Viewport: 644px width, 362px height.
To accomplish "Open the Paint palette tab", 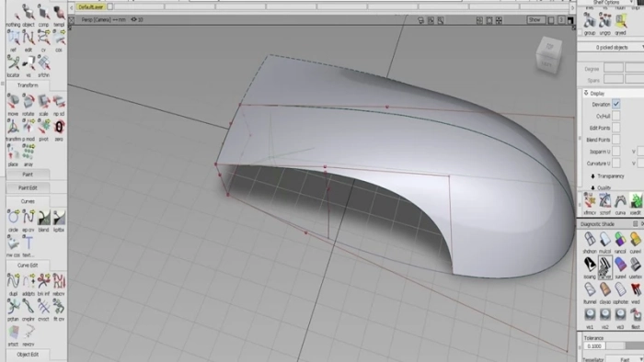I will [x=28, y=175].
